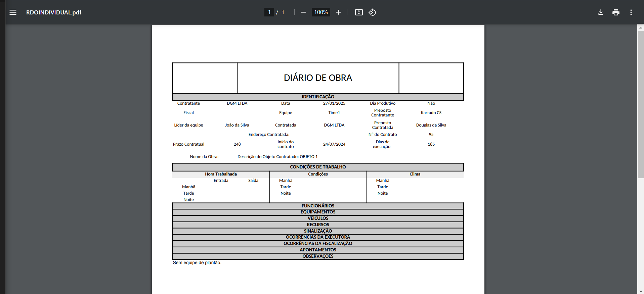Click the date value 27/01/2025
The width and height of the screenshot is (644, 294).
tap(334, 103)
